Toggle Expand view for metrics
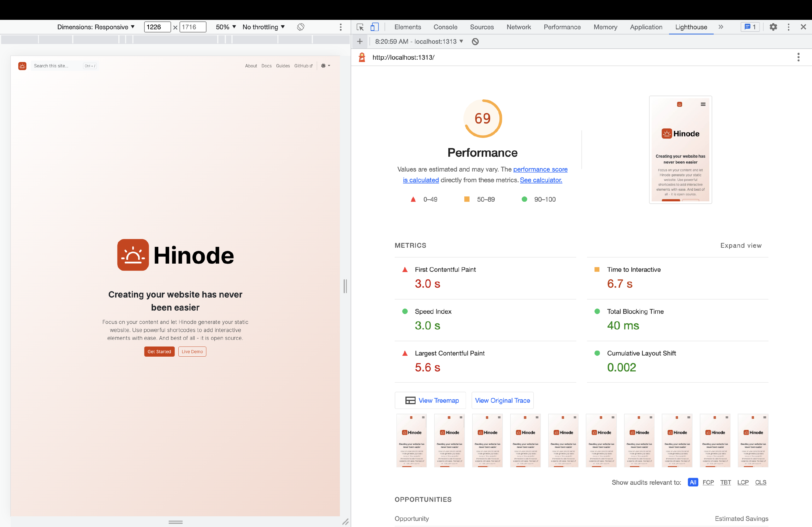The image size is (812, 527). tap(741, 245)
